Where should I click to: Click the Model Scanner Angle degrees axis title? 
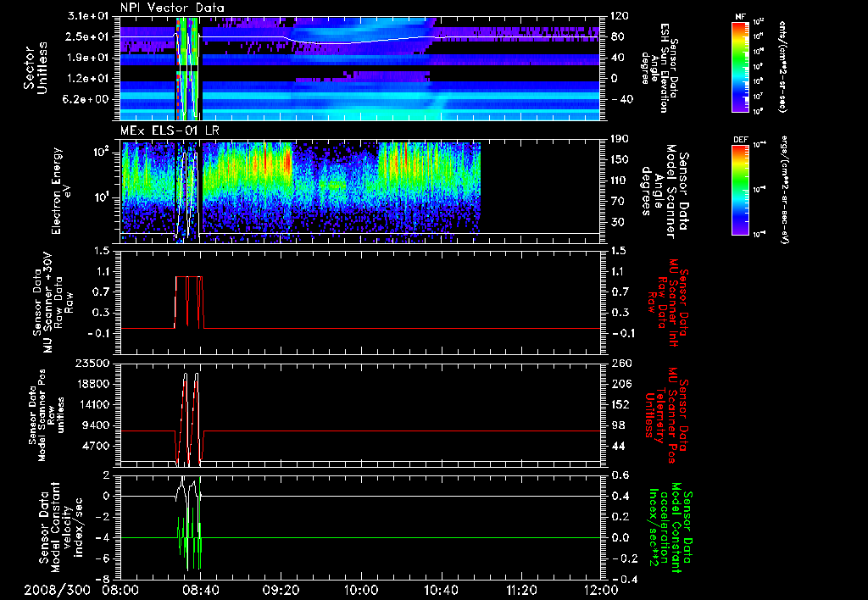[x=665, y=191]
